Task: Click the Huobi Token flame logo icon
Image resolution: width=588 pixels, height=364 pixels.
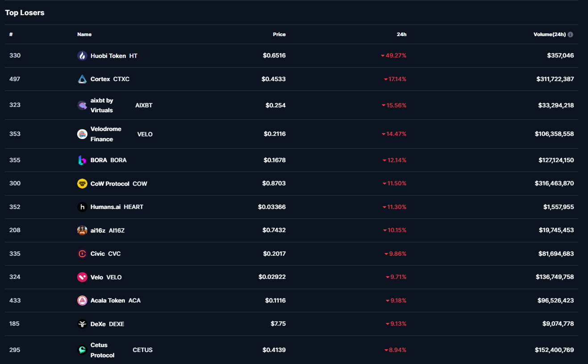Action: coord(82,56)
